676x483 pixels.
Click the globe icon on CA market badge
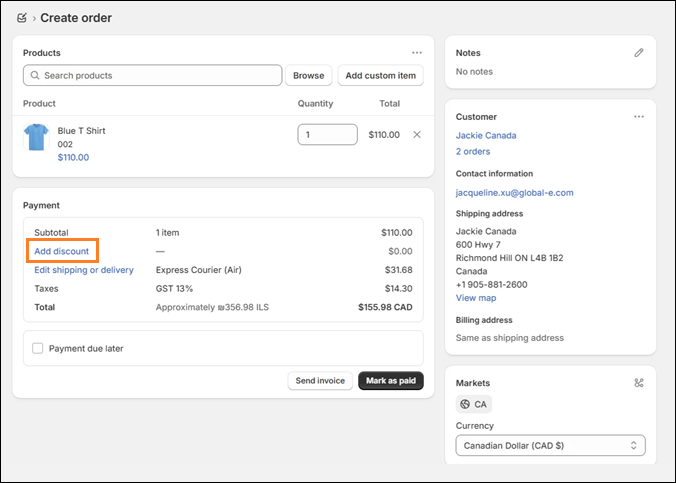[465, 404]
